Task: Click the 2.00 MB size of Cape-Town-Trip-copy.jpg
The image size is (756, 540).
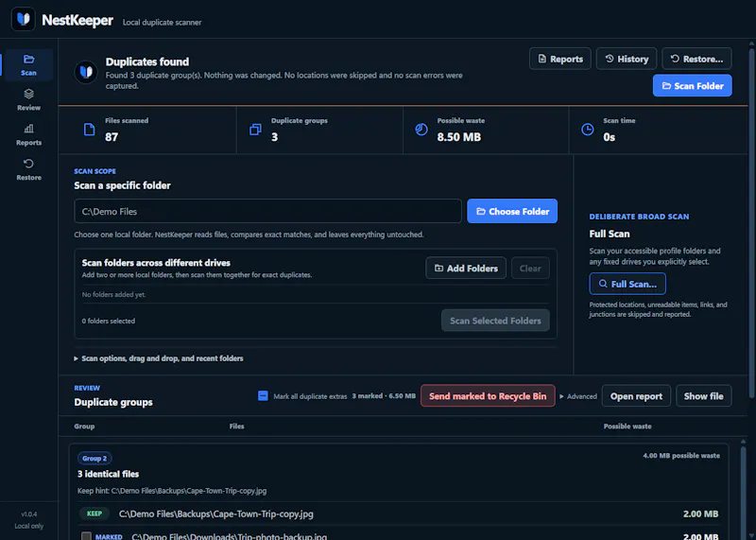Action: point(700,514)
